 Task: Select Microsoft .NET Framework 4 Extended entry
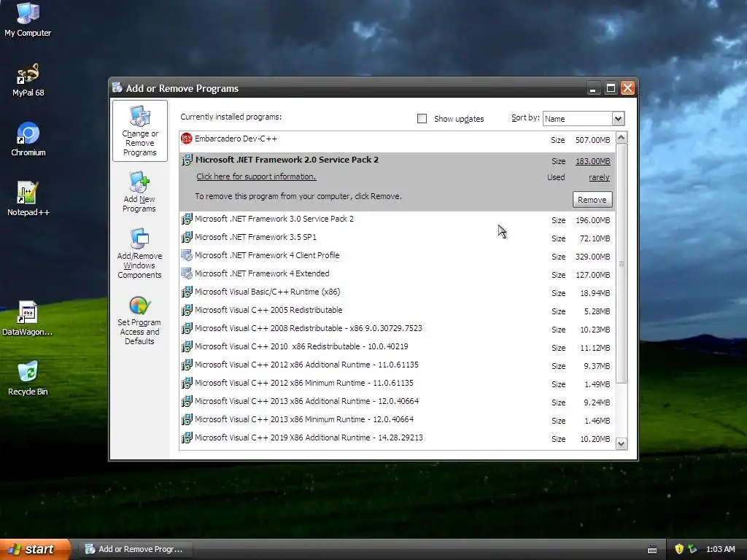pyautogui.click(x=262, y=274)
